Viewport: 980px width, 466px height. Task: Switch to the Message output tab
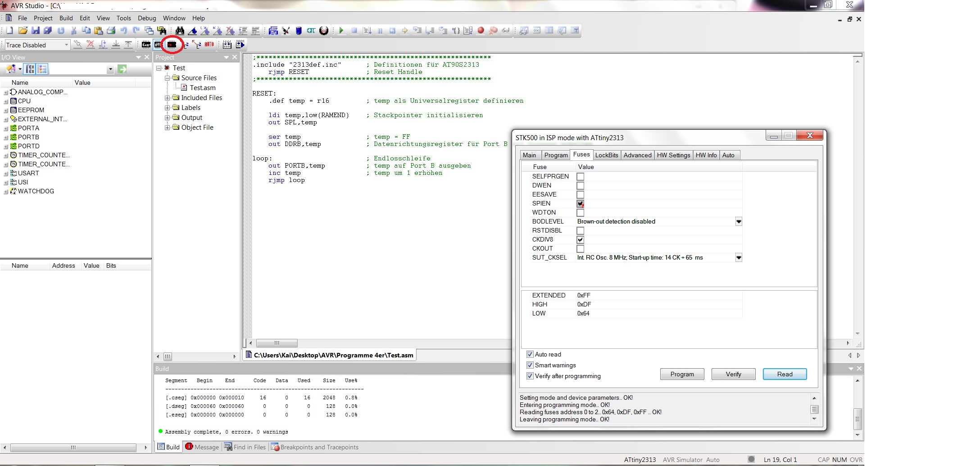pyautogui.click(x=202, y=447)
